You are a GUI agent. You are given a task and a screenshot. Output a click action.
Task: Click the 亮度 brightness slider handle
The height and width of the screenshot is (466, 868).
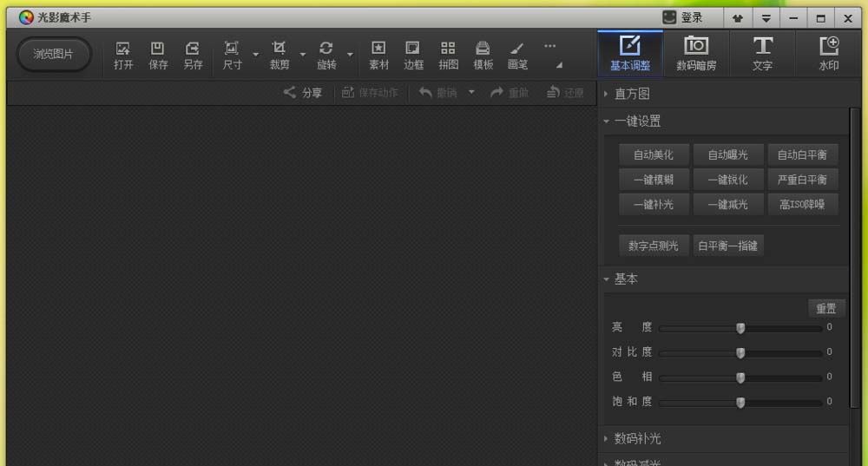tap(740, 328)
